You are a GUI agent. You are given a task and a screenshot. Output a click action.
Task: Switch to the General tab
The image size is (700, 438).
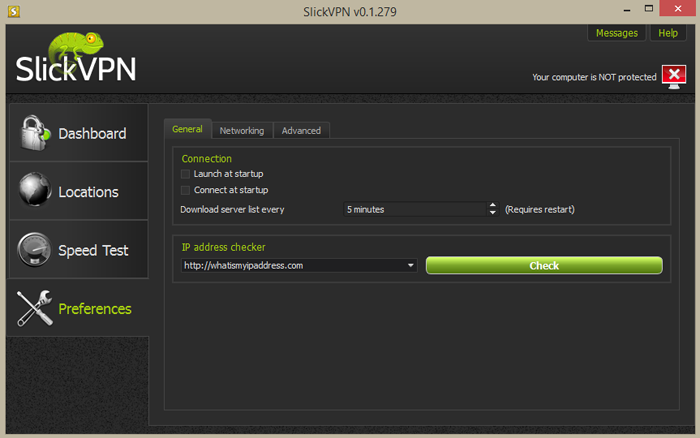(188, 129)
